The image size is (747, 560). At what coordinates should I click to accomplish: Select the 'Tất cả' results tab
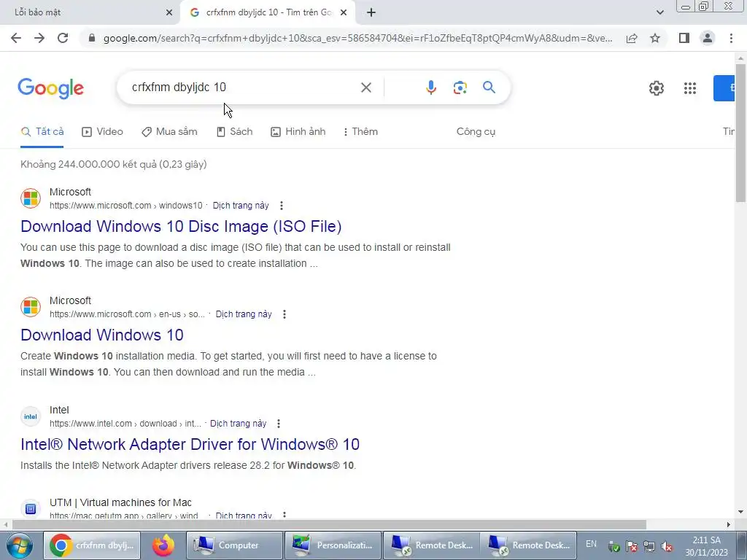click(42, 132)
